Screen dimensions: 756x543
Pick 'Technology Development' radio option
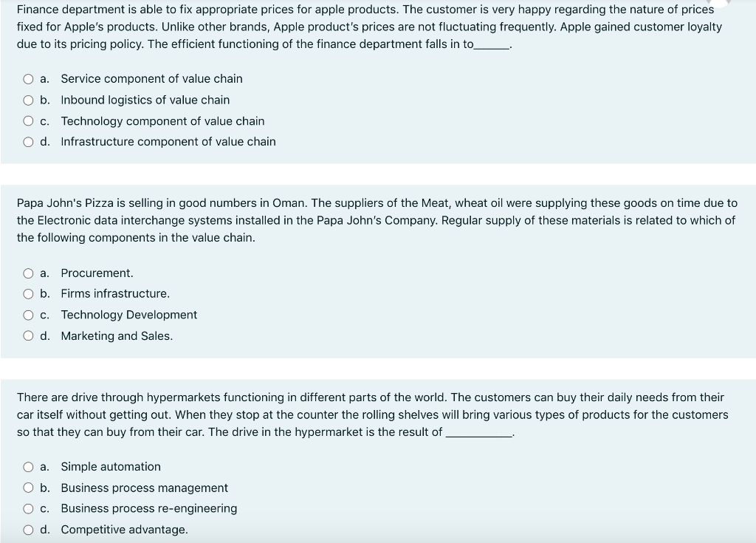click(x=29, y=315)
